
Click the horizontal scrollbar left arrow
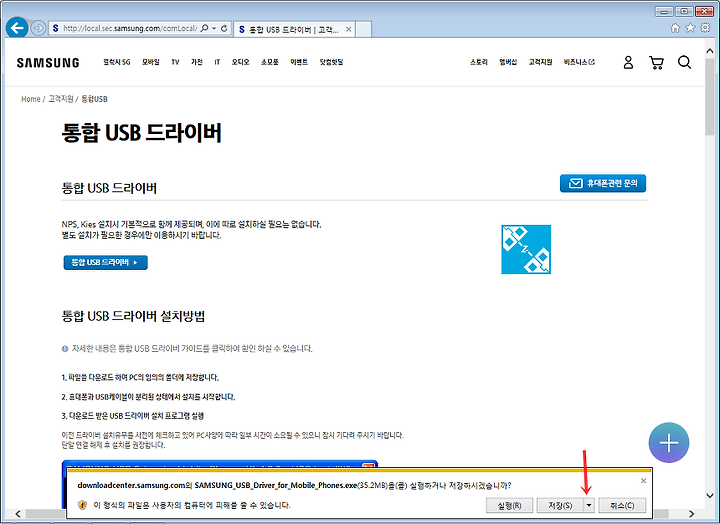(18, 513)
